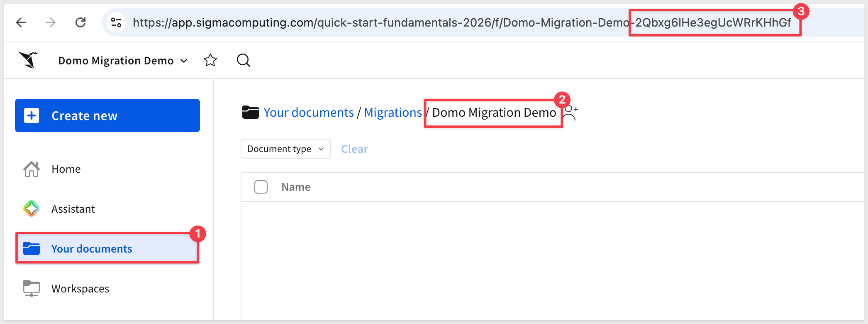Click the blue Your documents folder icon
This screenshot has width=868, height=324.
click(32, 248)
